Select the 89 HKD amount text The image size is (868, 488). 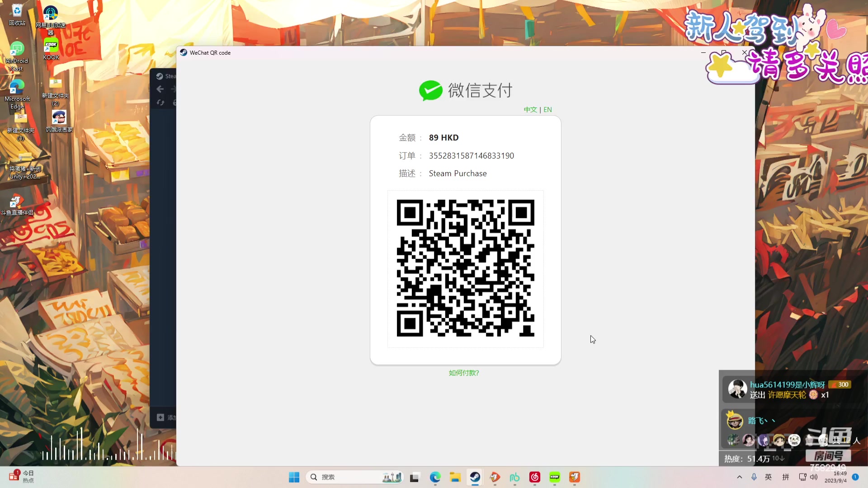443,138
